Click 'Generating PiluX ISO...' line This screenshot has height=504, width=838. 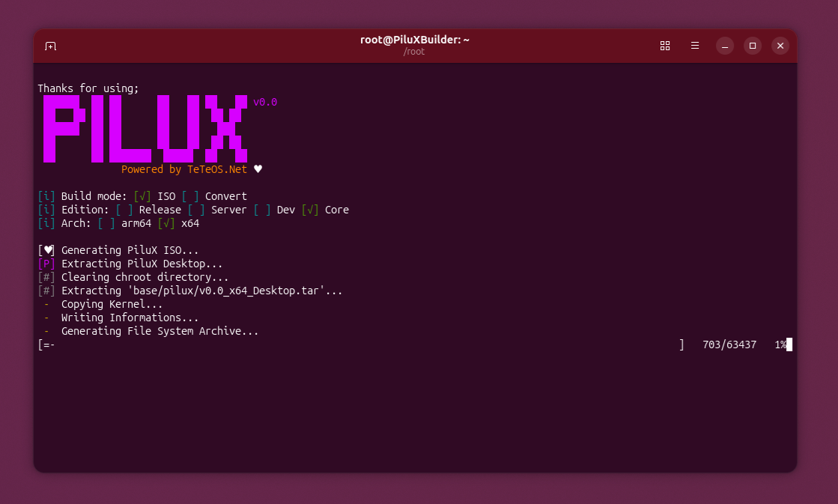[x=130, y=250]
